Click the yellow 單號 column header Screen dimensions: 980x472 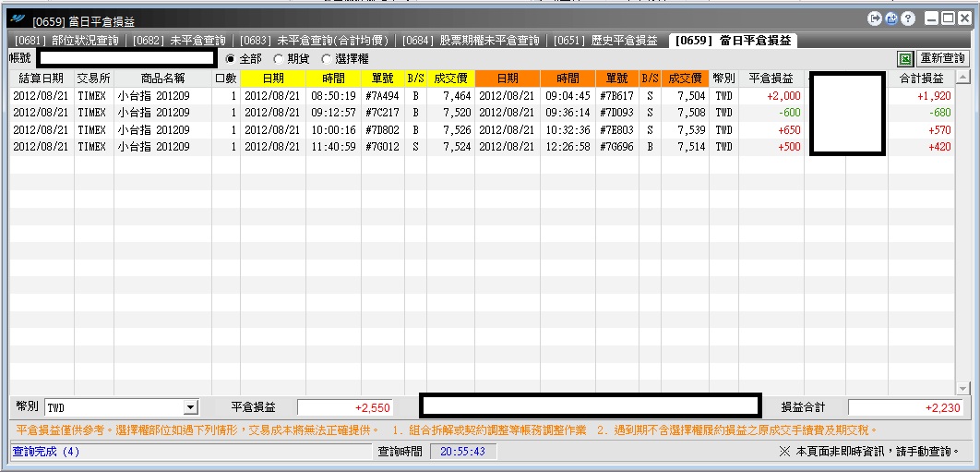coord(383,79)
